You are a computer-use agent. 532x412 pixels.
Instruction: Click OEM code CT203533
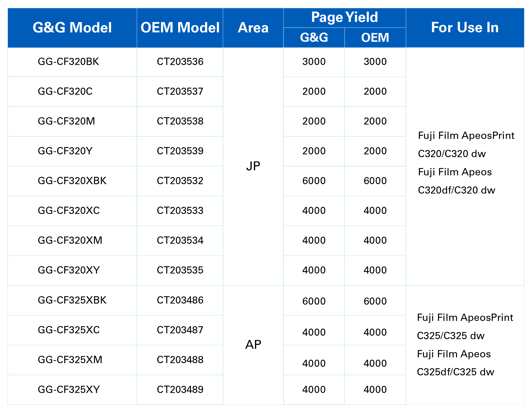point(180,210)
